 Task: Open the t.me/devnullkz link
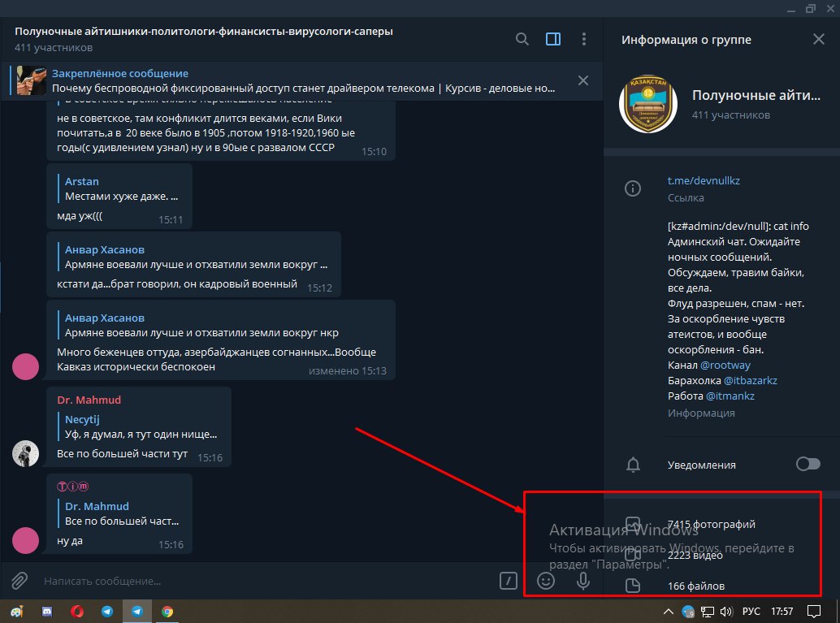coord(704,180)
